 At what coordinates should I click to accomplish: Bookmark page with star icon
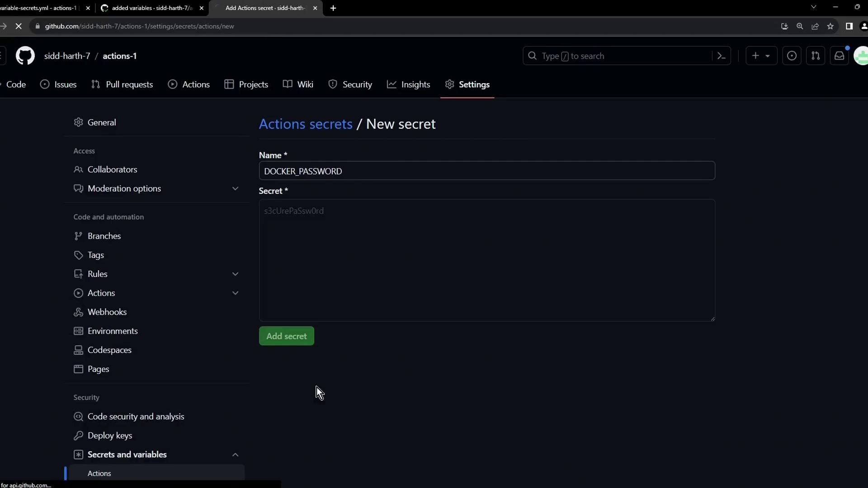[x=830, y=26]
